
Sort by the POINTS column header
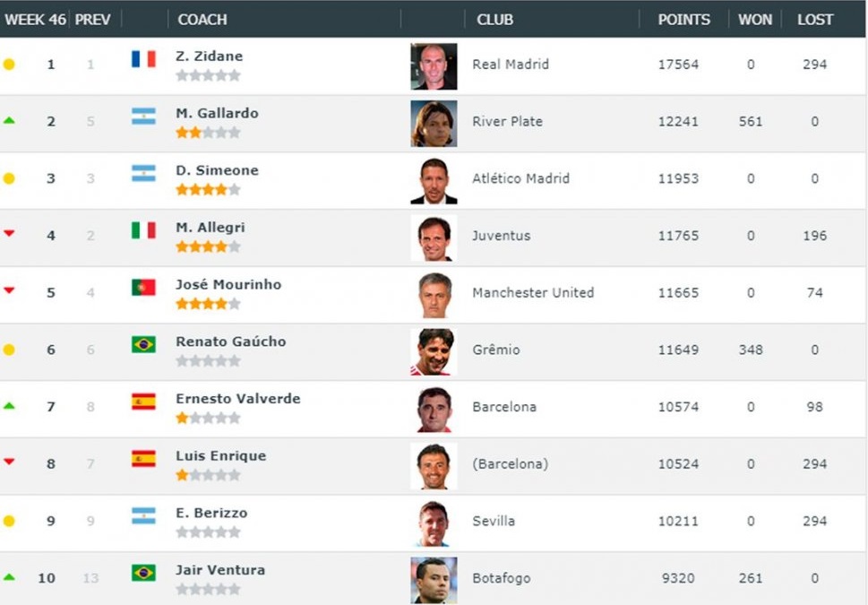point(683,20)
